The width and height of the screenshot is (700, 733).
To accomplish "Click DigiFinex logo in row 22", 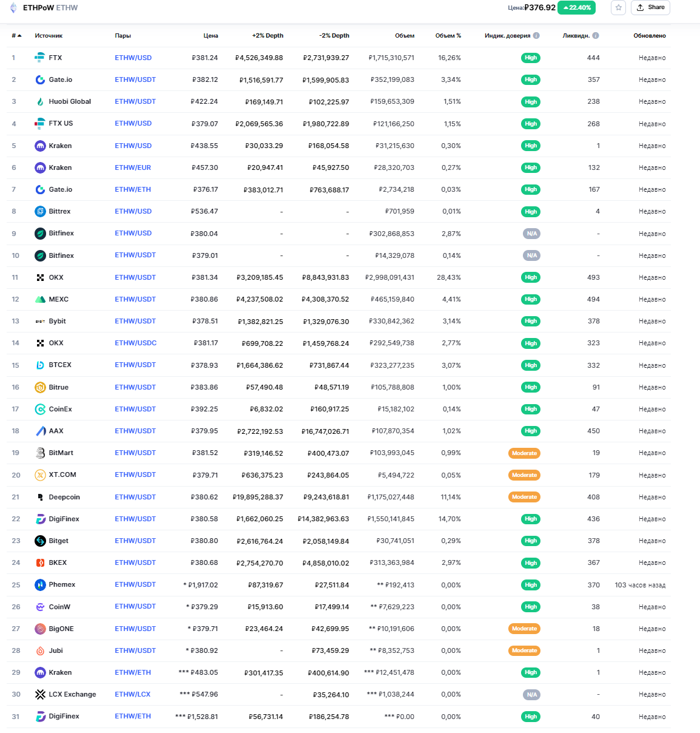I will click(40, 519).
